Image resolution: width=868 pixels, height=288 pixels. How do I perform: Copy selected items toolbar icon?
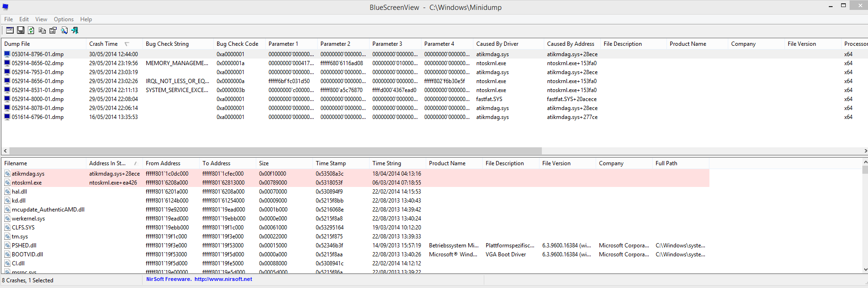point(42,30)
